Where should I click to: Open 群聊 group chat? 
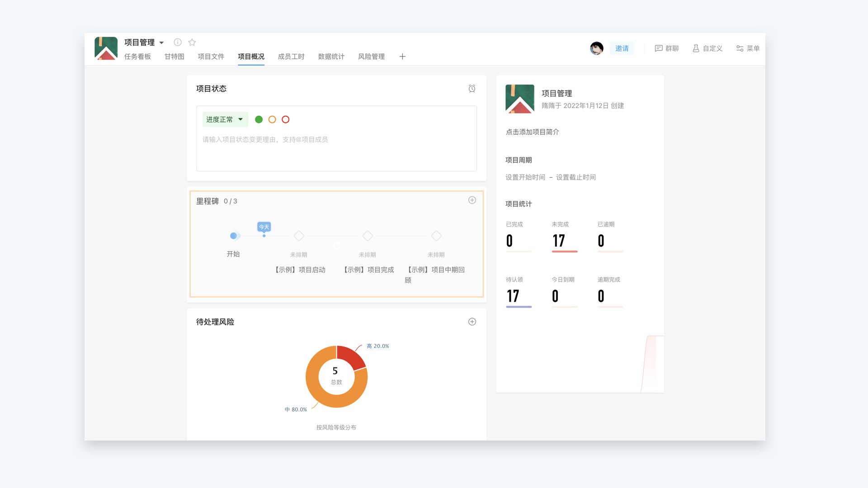pyautogui.click(x=667, y=48)
